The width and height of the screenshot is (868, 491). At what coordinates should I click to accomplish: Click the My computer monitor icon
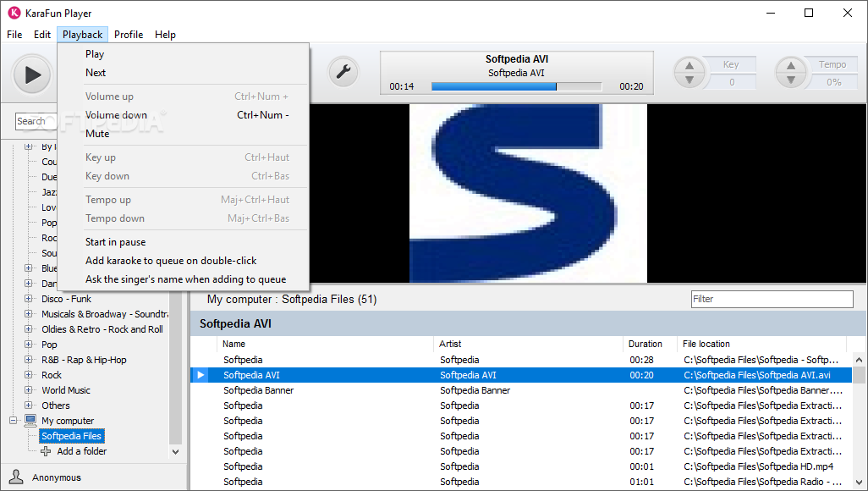click(30, 420)
